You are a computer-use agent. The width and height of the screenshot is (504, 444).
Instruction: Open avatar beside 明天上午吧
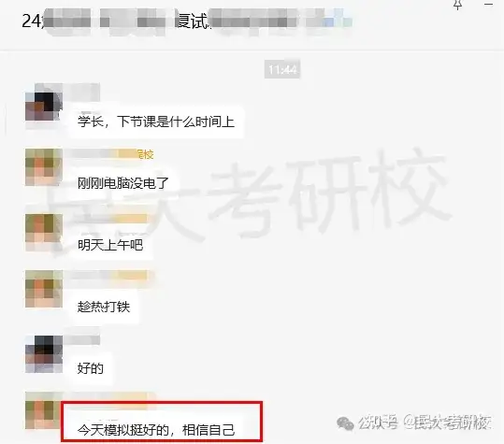tap(44, 233)
